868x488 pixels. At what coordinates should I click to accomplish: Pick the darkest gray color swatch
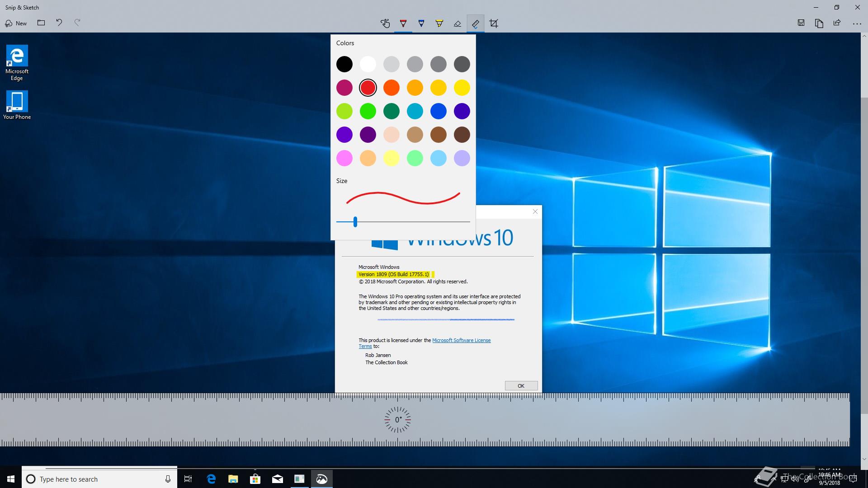pos(462,64)
